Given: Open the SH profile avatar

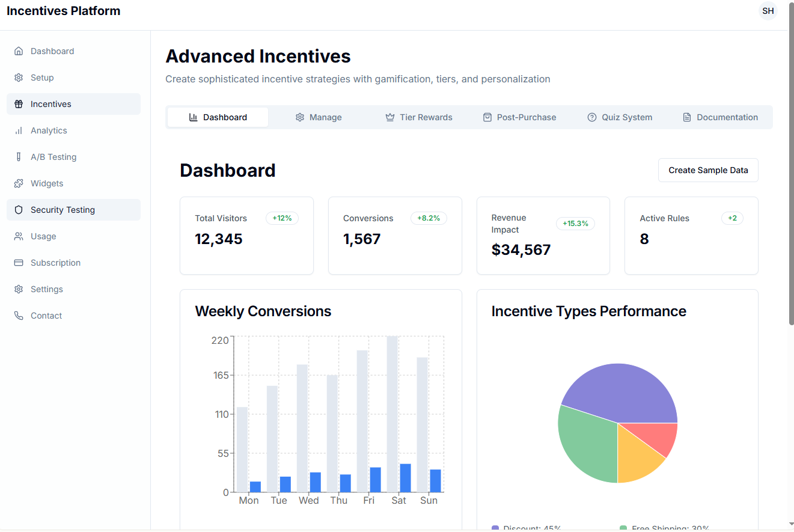Looking at the screenshot, I should (768, 11).
